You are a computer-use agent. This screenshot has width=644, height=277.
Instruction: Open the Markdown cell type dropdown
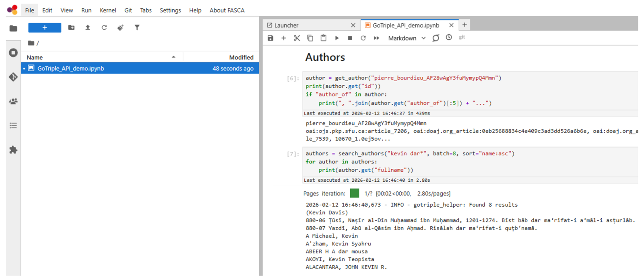[x=407, y=38]
